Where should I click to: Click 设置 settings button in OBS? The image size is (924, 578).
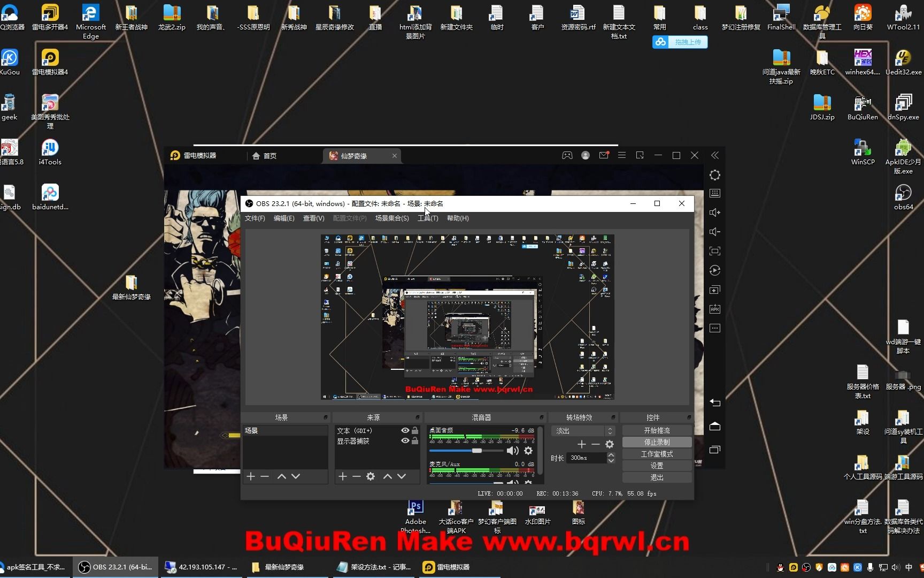[657, 466]
